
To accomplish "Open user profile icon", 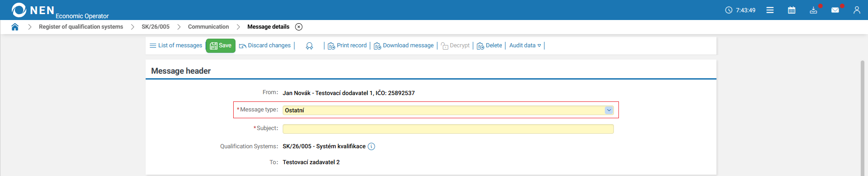I will point(857,10).
